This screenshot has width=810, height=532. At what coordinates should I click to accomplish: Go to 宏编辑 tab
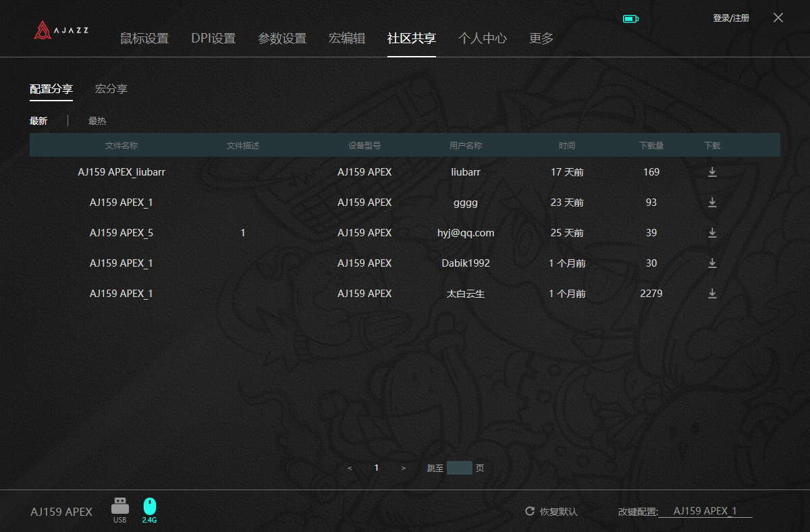(347, 38)
